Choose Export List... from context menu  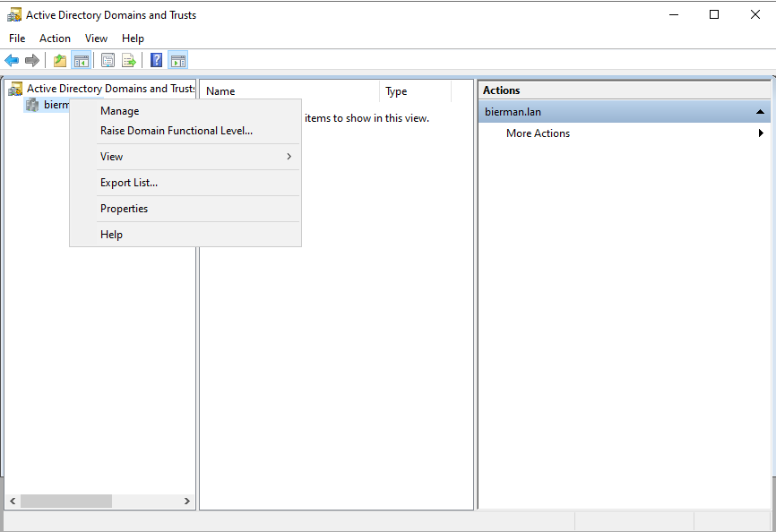point(185,183)
